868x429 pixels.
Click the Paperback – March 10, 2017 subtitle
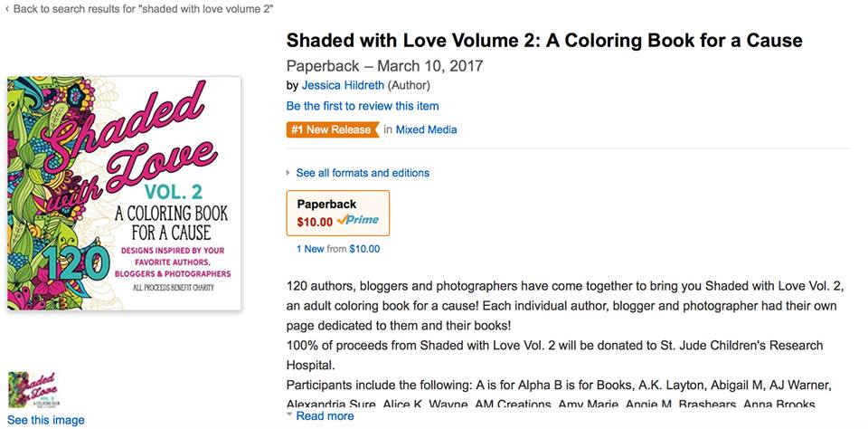tap(385, 66)
